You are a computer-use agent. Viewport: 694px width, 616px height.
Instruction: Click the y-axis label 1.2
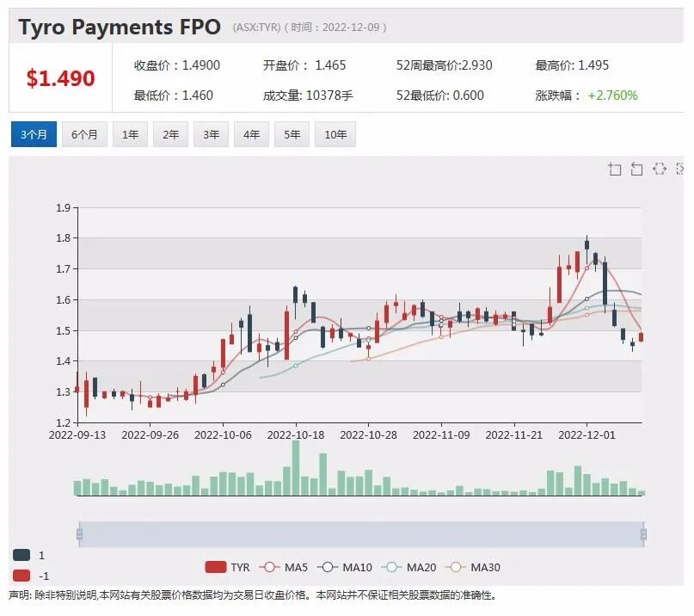[x=63, y=422]
